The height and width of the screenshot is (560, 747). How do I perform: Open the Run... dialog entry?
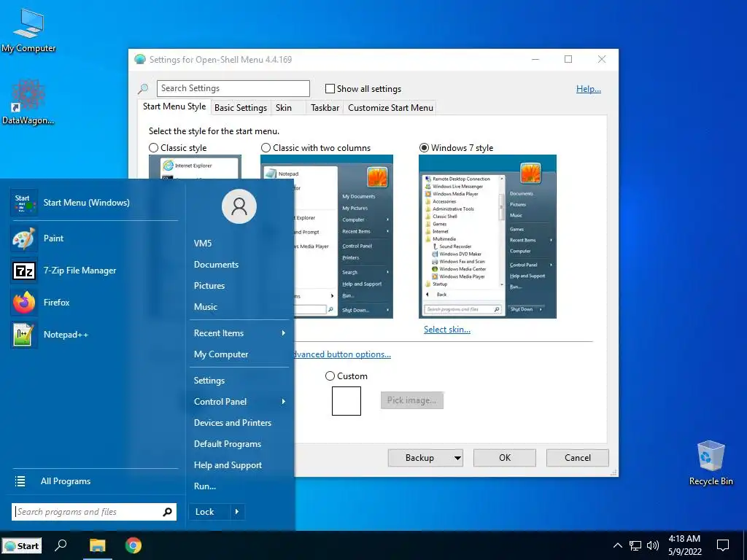click(x=205, y=486)
